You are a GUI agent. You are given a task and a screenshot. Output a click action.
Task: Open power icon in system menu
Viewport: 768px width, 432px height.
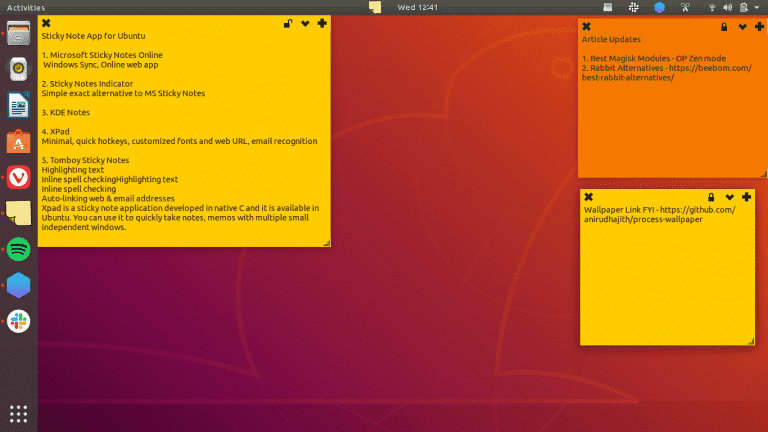click(x=744, y=7)
